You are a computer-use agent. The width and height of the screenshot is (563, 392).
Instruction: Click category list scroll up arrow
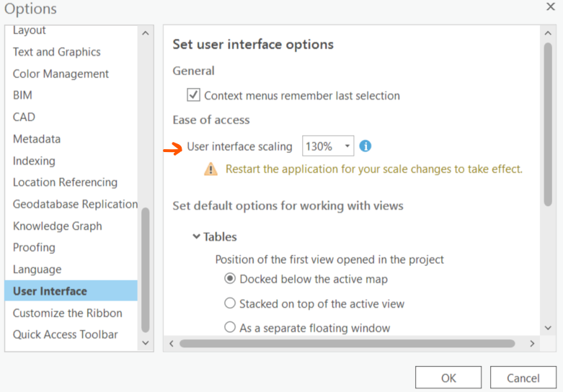[x=146, y=33]
